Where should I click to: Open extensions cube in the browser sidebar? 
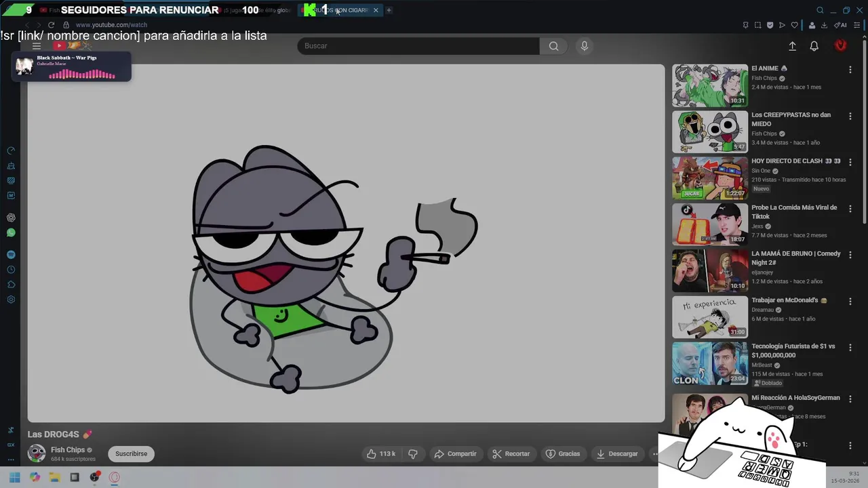(11, 285)
